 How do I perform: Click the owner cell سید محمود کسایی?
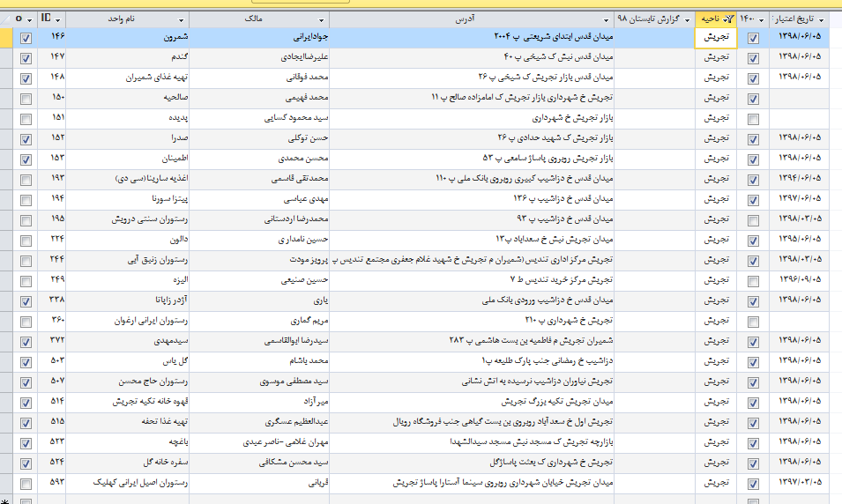coord(259,119)
